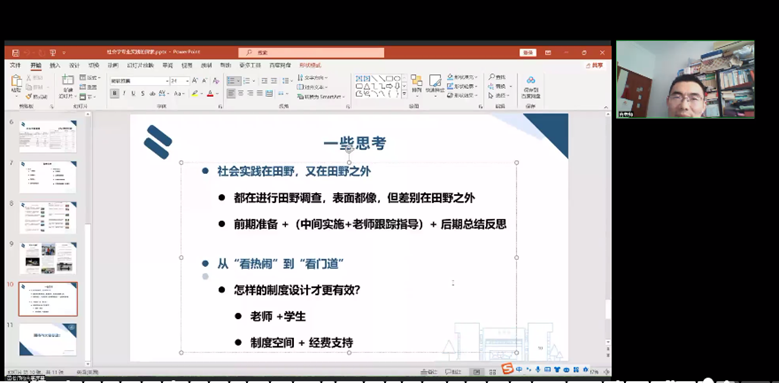Expand the shapes gallery more arrow
Screen dimensions: 779x383
(404, 93)
